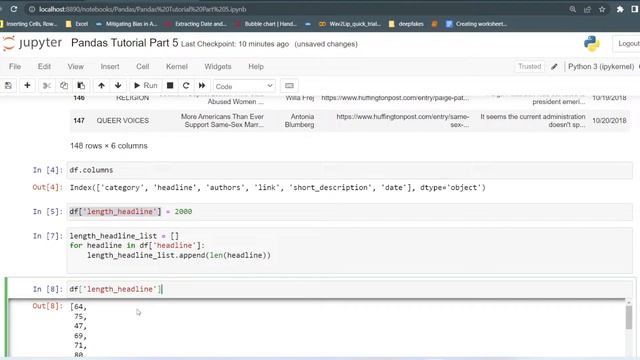Interrupt the kernel with the stop icon

170,86
